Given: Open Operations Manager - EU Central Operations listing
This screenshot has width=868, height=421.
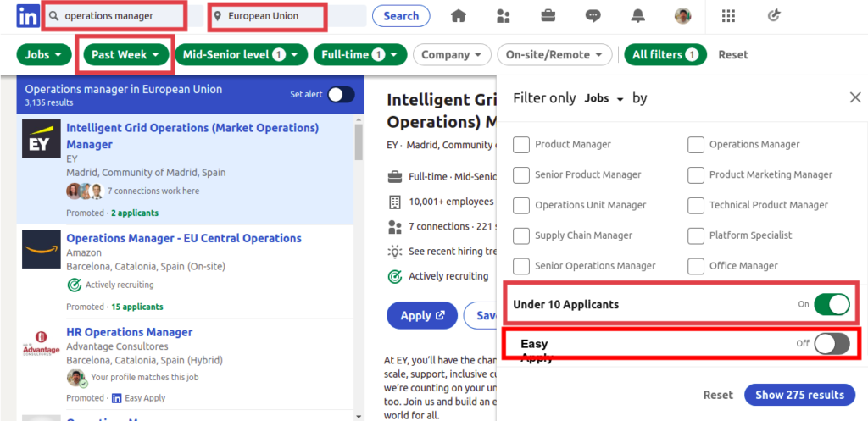Looking at the screenshot, I should coord(184,238).
